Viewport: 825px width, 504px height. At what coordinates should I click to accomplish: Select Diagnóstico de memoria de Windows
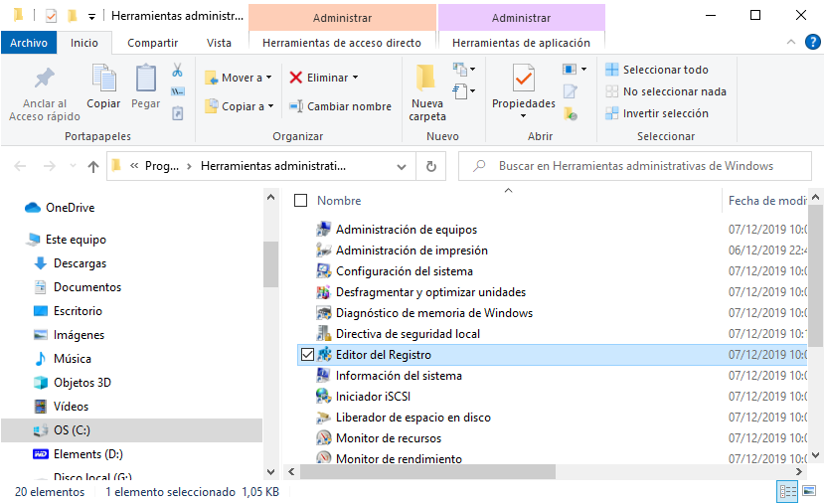click(434, 313)
